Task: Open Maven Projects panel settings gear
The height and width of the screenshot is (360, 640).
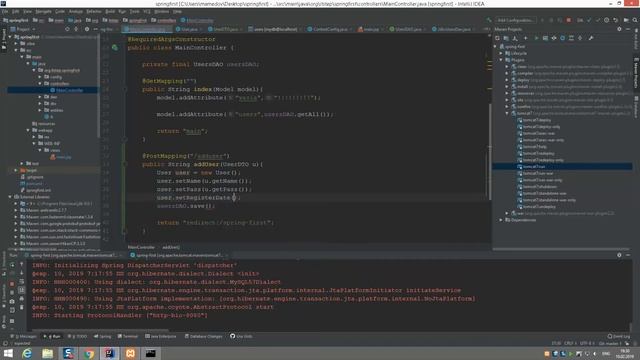Action: click(619, 29)
